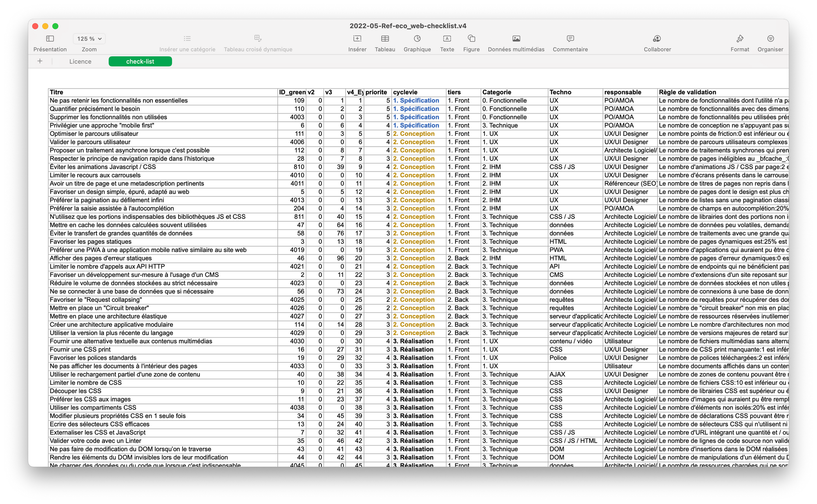Viewport: 817px width, 504px height.
Task: Click Techno cell 'Police'
Action: [x=576, y=358]
